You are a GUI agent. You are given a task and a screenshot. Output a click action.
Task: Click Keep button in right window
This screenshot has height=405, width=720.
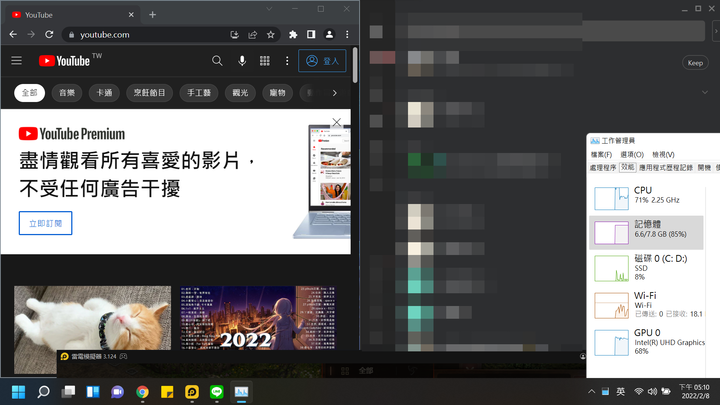point(695,63)
